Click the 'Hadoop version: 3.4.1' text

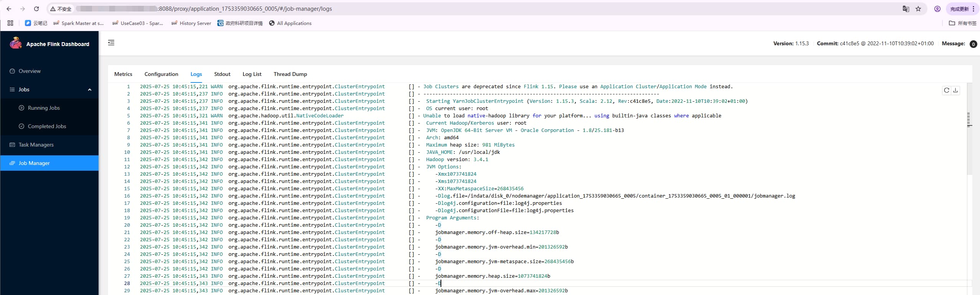457,160
